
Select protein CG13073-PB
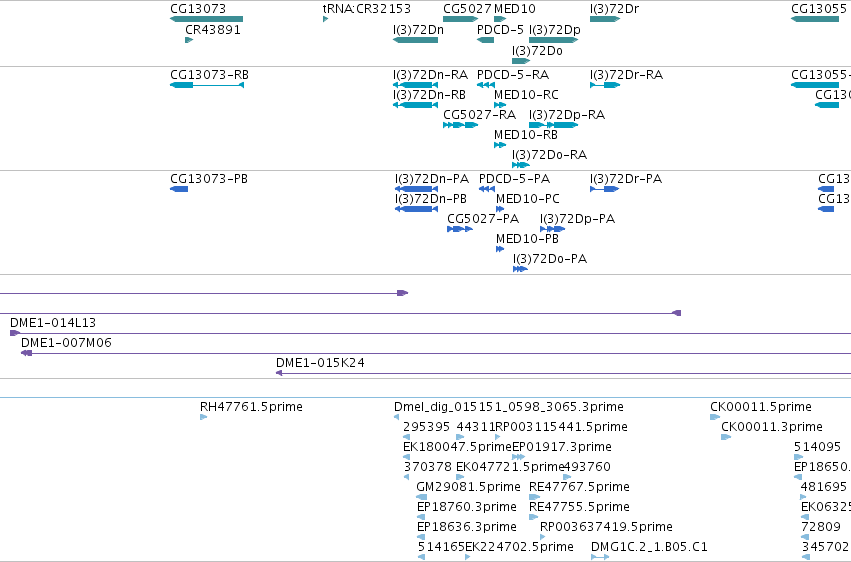coord(179,189)
